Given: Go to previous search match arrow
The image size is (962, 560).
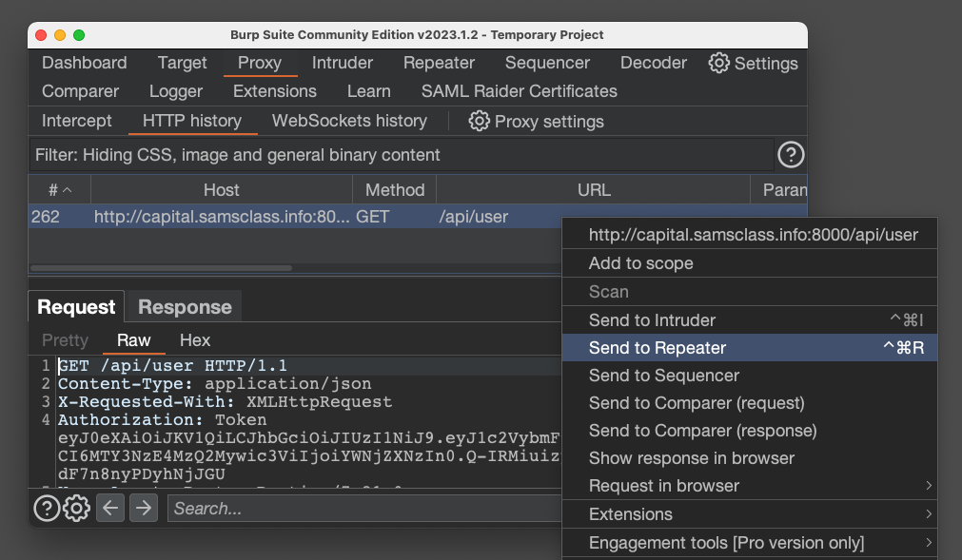Looking at the screenshot, I should click(x=111, y=509).
